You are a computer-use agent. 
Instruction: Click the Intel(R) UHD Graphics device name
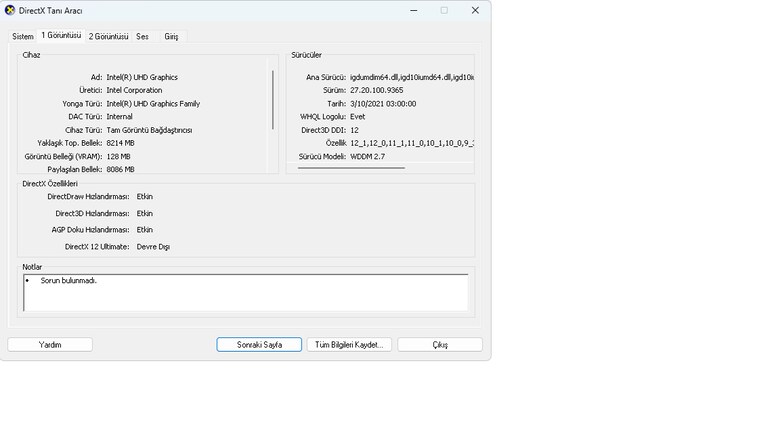point(142,77)
